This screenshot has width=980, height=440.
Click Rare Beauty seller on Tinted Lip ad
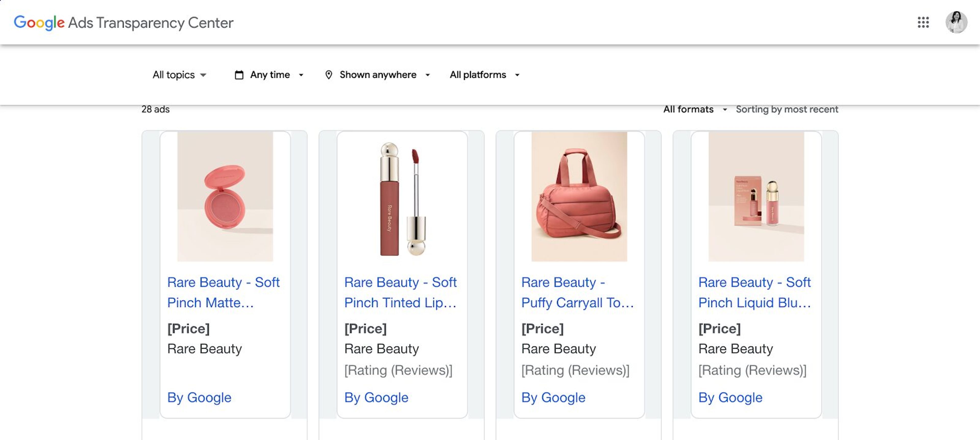tap(382, 349)
